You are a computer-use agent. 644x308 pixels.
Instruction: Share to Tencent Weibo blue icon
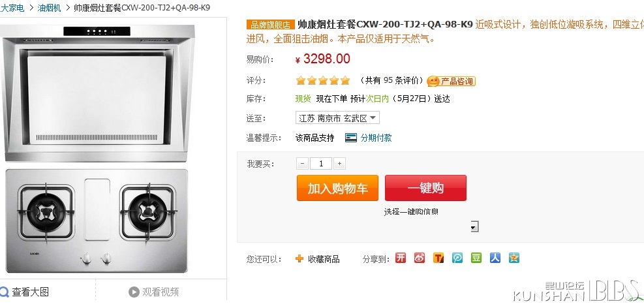(457, 258)
